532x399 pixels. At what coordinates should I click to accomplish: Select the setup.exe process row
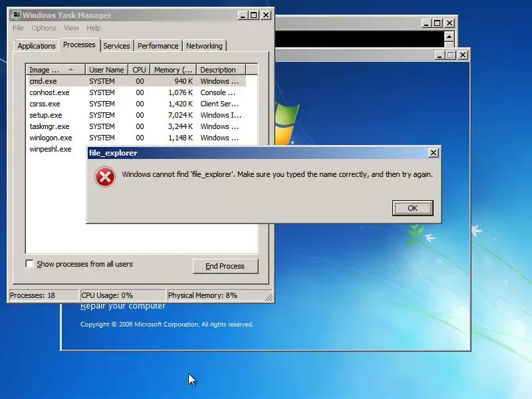137,115
